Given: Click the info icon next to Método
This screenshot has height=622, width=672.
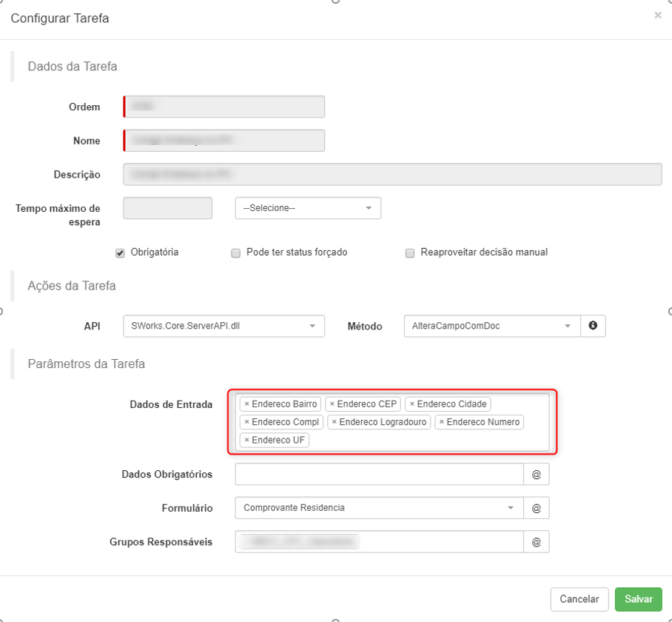Looking at the screenshot, I should tap(593, 326).
